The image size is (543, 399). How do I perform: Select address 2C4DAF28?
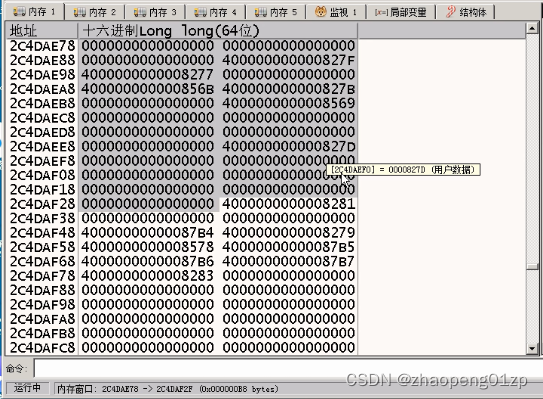tap(42, 204)
